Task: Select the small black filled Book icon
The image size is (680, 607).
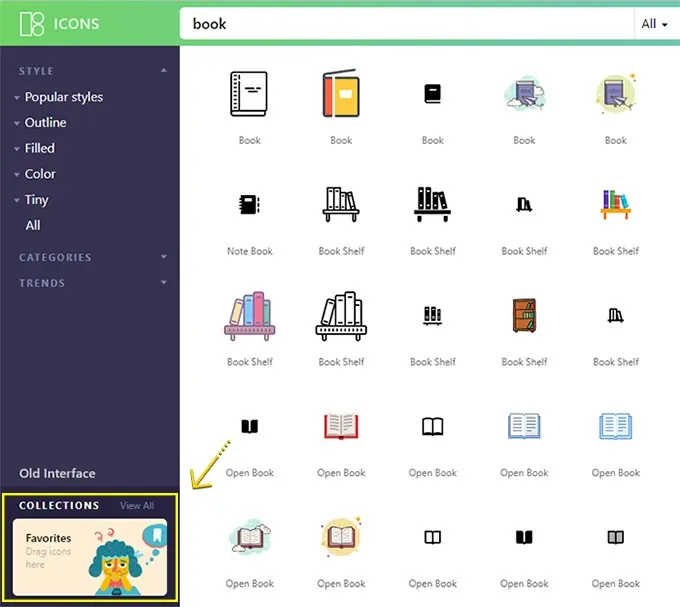Action: [432, 94]
